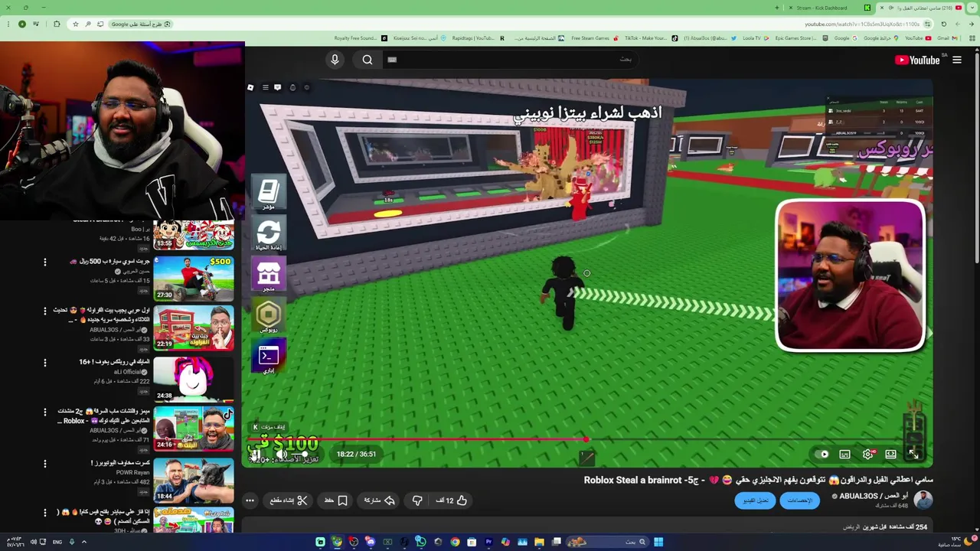Click the Roblox chat bubble icon in game

click(x=277, y=88)
